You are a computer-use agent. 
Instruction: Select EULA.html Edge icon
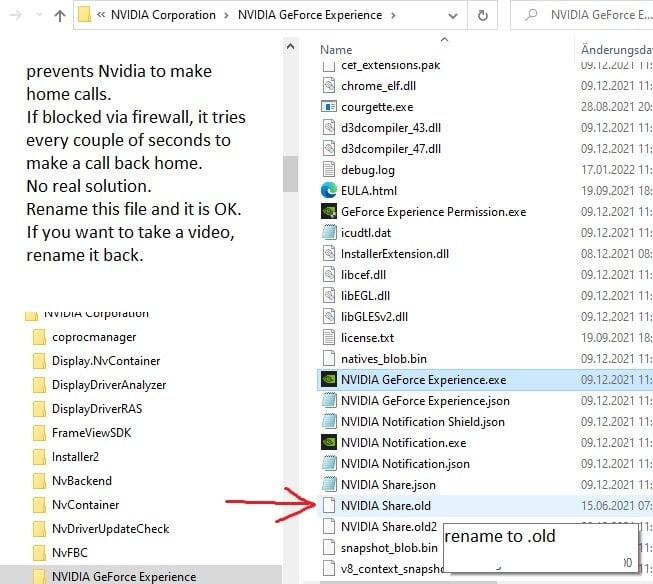329,190
